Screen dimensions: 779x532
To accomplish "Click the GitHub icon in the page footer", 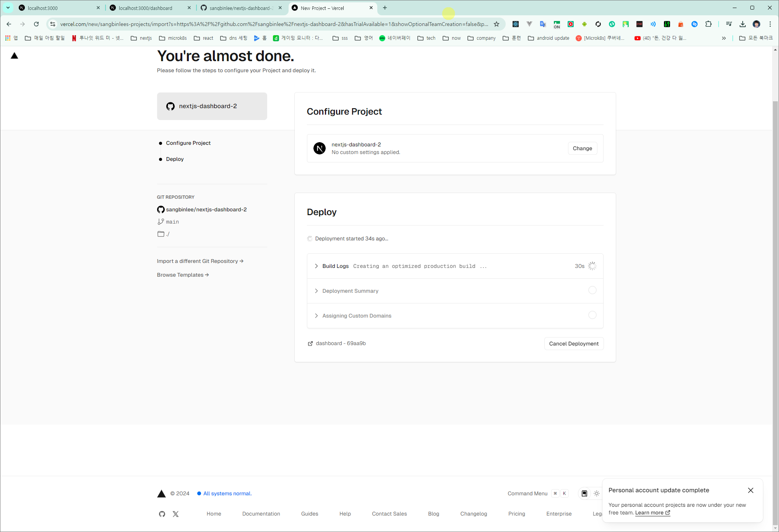I will 162,514.
